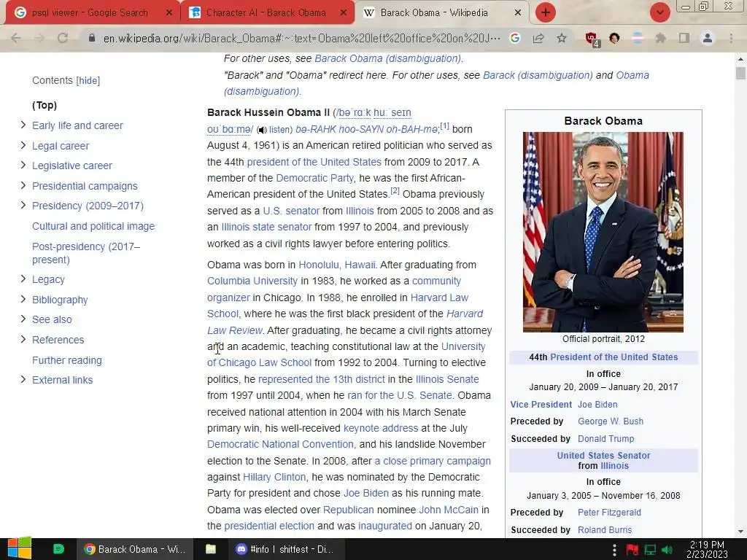The image size is (747, 560).
Task: Expand Legal career chevron
Action: pos(23,145)
